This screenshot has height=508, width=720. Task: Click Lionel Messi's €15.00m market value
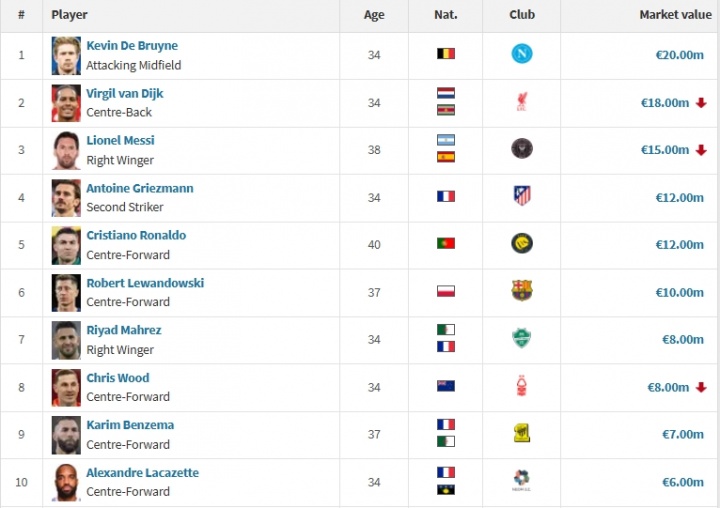(665, 150)
